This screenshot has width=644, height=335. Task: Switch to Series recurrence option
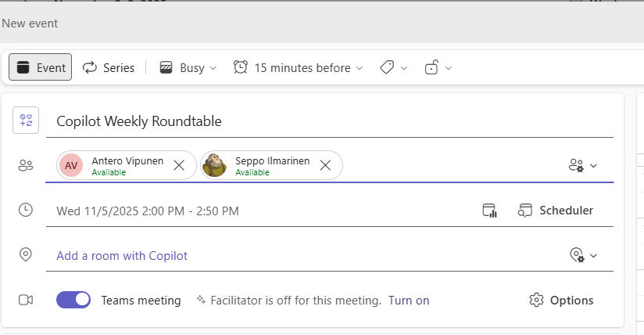click(109, 67)
